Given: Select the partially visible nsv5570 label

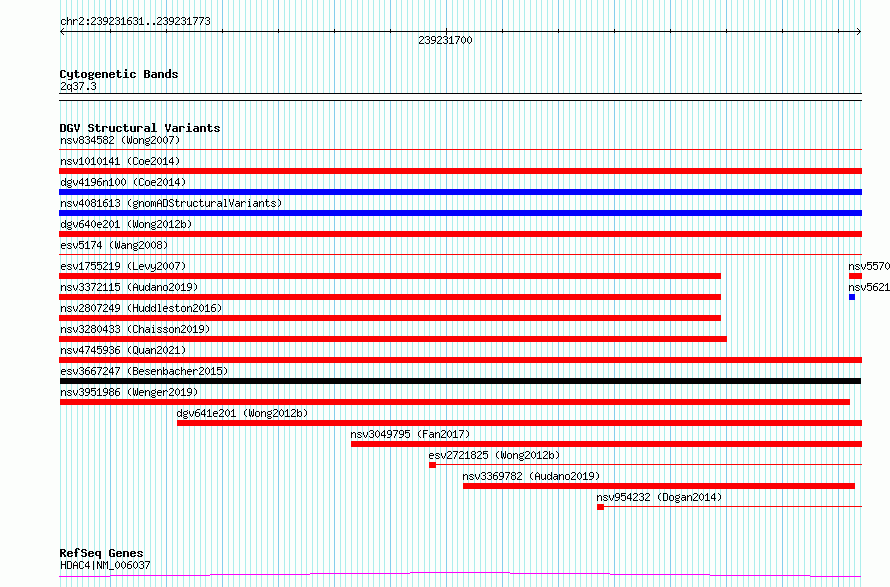Looking at the screenshot, I should pos(869,266).
